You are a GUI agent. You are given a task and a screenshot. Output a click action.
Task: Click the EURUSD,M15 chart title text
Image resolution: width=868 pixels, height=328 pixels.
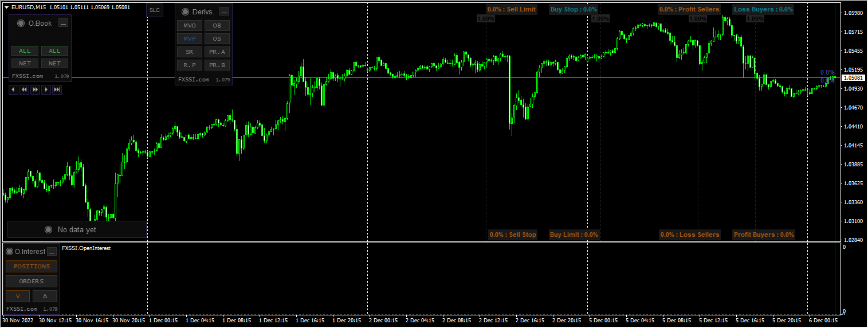point(29,7)
